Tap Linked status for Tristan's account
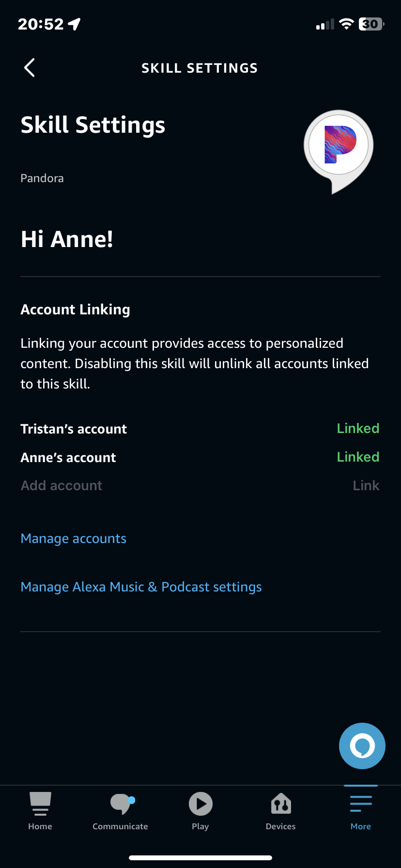Image resolution: width=401 pixels, height=868 pixels. [x=358, y=428]
